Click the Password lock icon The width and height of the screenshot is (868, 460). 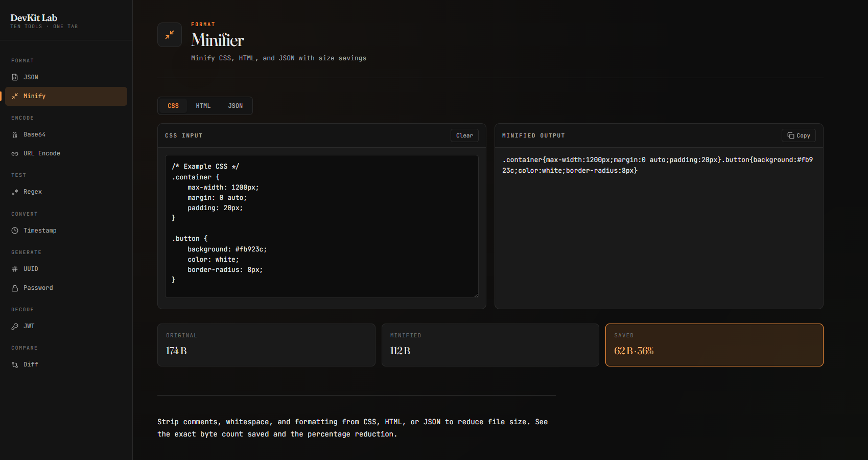click(15, 288)
